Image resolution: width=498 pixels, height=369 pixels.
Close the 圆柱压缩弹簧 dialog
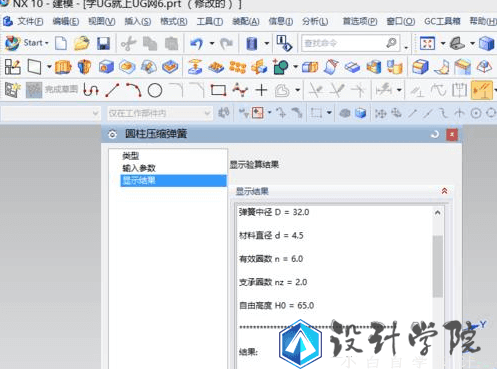452,135
